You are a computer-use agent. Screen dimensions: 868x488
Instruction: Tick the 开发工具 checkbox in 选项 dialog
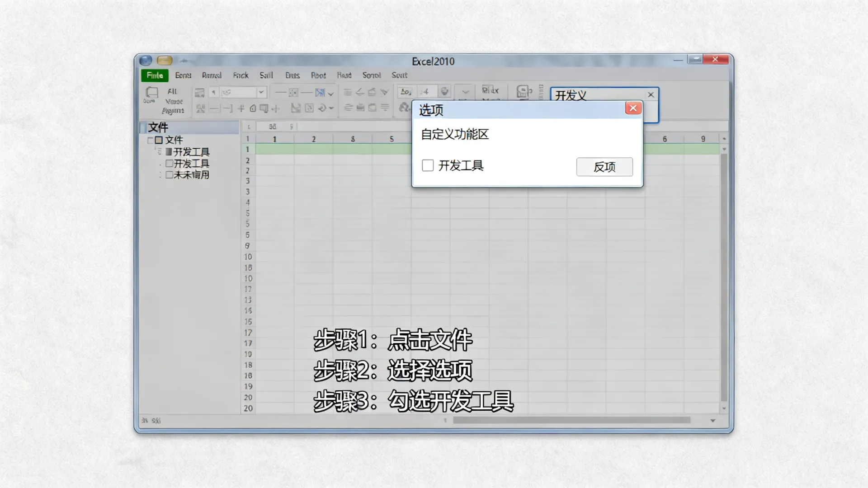point(428,165)
